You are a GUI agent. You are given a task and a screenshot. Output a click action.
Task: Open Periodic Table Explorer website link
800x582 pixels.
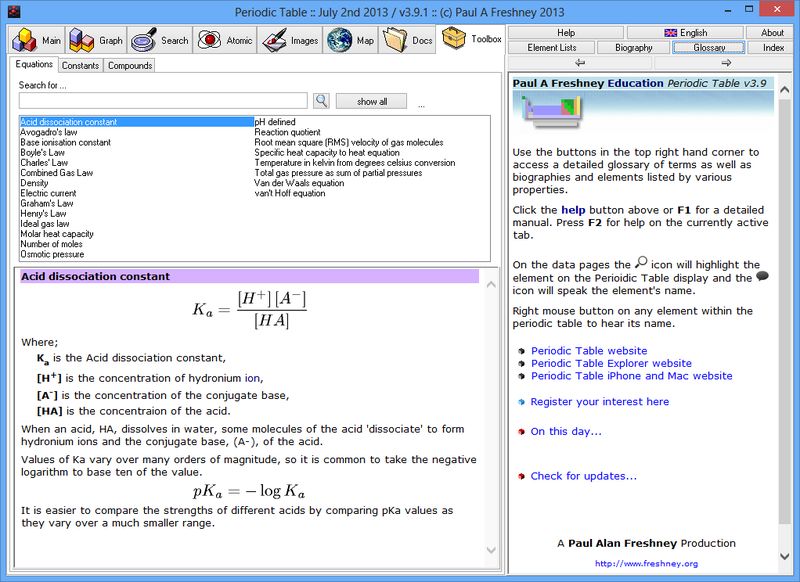click(x=611, y=363)
